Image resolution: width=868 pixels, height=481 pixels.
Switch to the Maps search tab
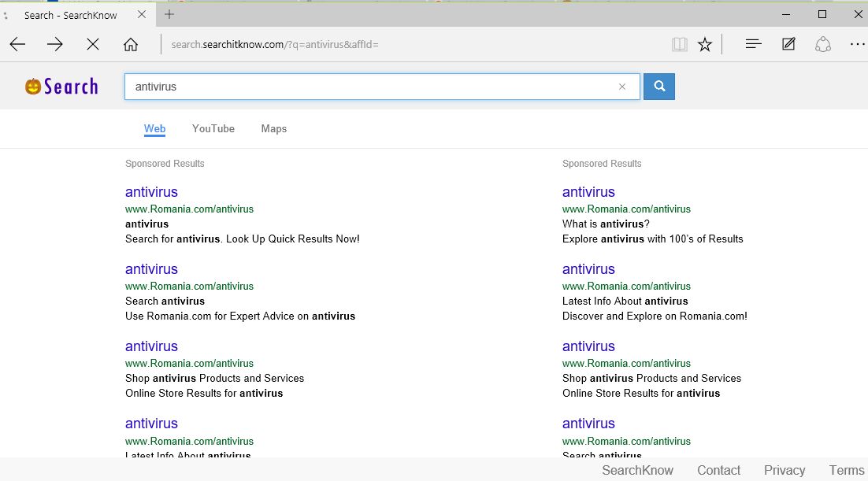274,129
